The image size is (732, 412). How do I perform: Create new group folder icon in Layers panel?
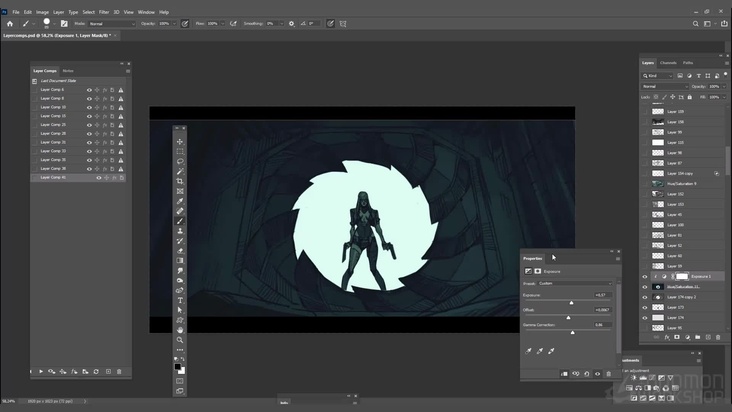[697, 337]
